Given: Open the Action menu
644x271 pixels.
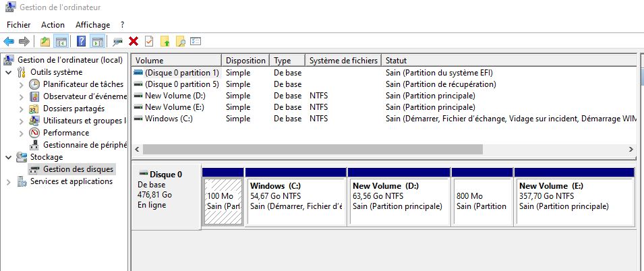Looking at the screenshot, I should 53,25.
